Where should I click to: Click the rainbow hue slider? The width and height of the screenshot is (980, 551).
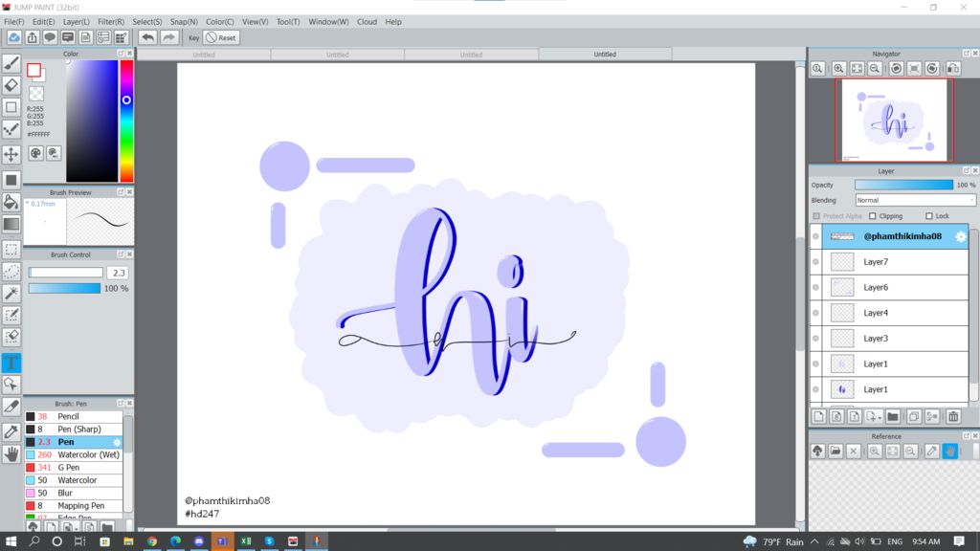click(x=126, y=121)
